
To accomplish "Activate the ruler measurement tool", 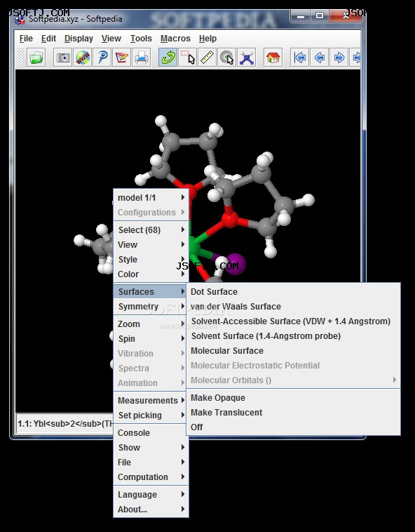I will coord(207,58).
